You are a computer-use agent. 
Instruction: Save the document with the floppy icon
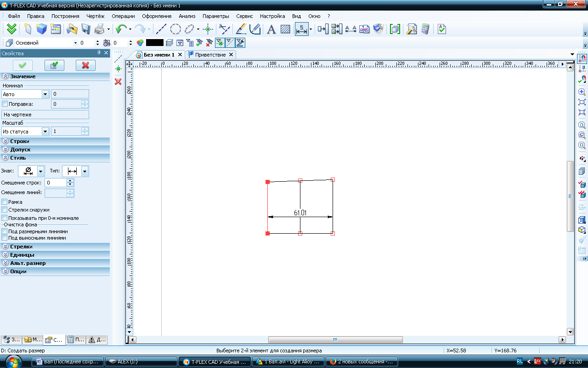[x=85, y=29]
